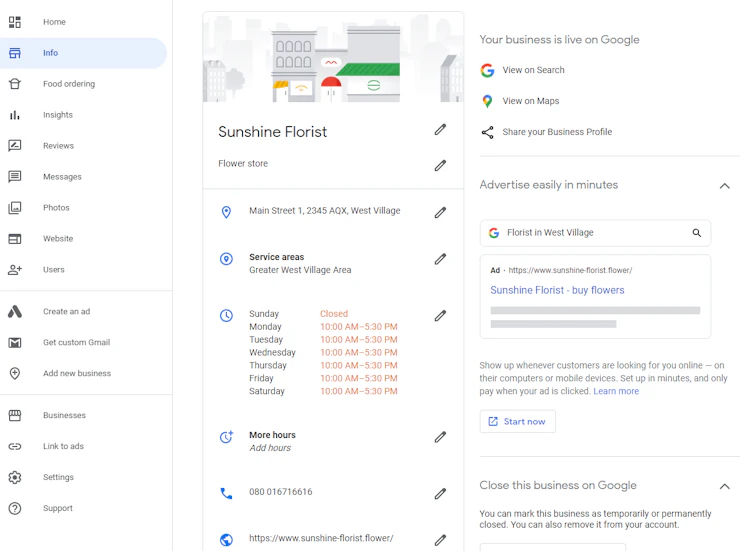Click the Photos gallery icon
This screenshot has height=551, width=750.
pos(15,208)
